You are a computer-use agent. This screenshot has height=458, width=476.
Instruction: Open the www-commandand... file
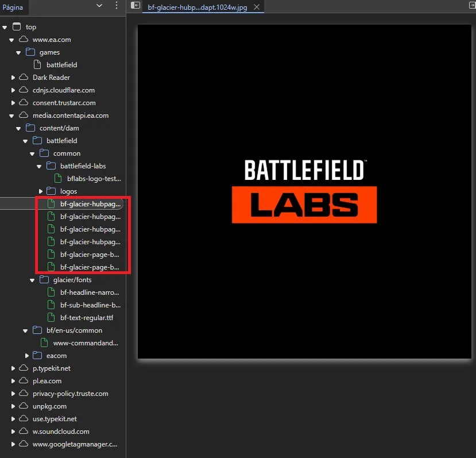click(86, 343)
